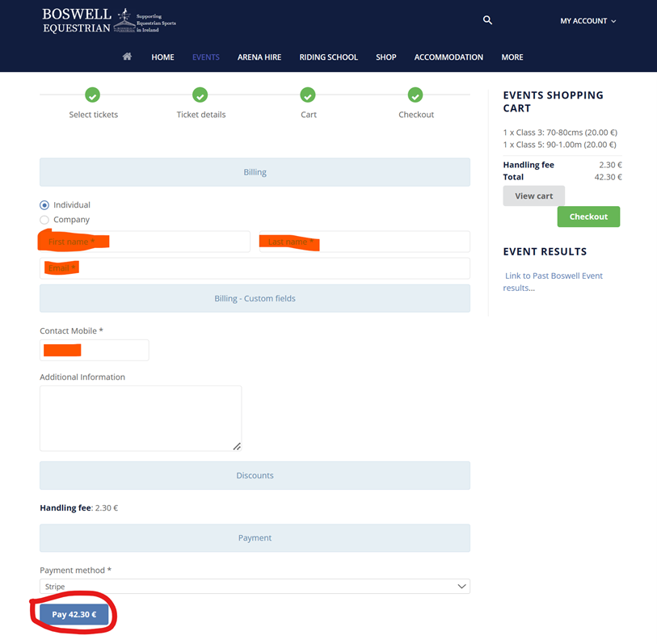Image resolution: width=657 pixels, height=644 pixels.
Task: Expand the More menu
Action: point(512,57)
